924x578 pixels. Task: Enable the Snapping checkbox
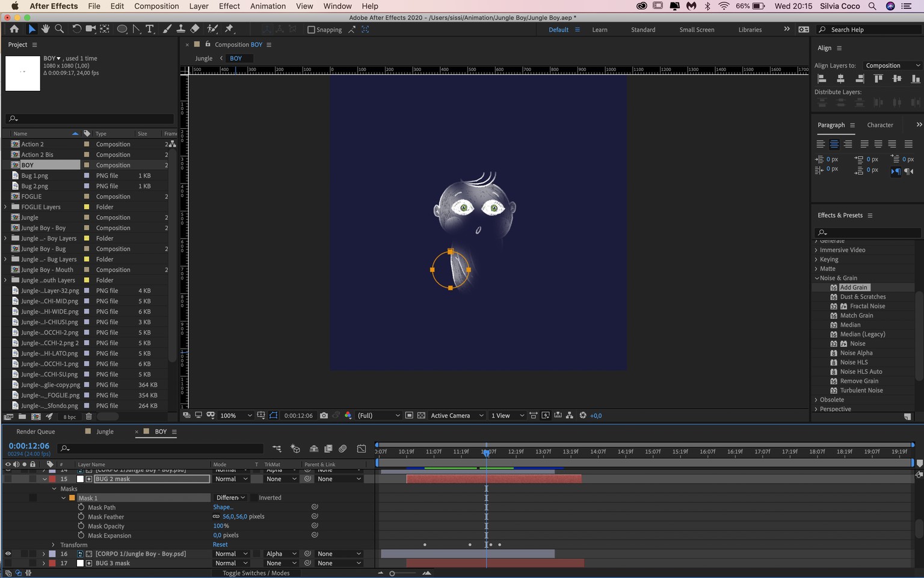[x=311, y=30]
